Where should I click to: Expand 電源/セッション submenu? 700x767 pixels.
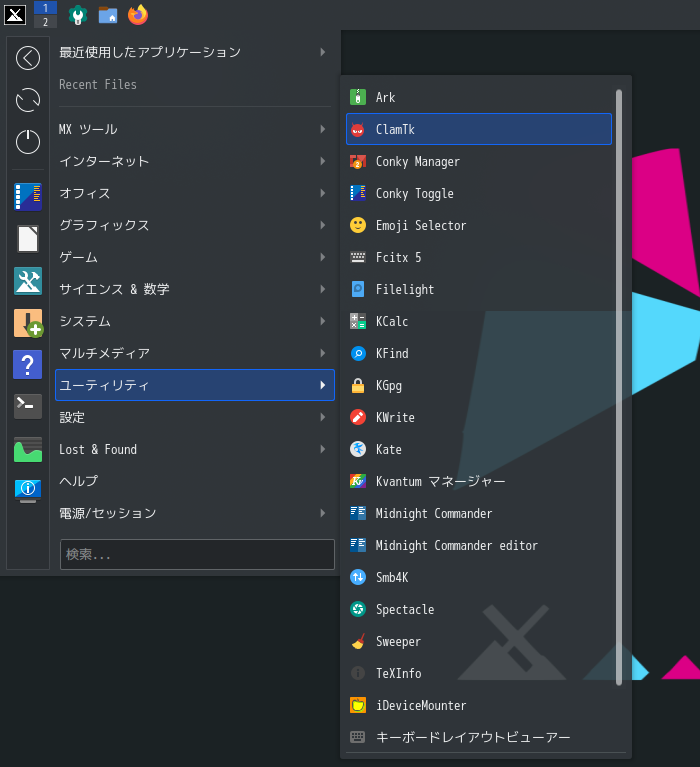click(x=195, y=514)
